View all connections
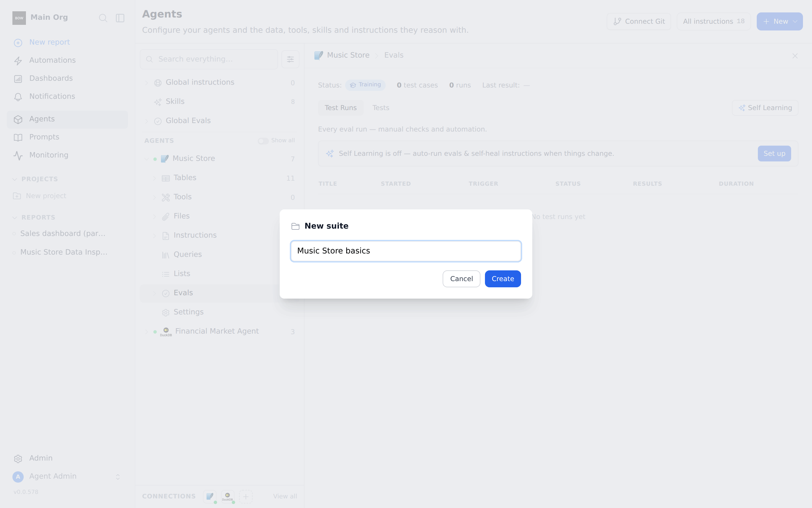 pos(285,496)
